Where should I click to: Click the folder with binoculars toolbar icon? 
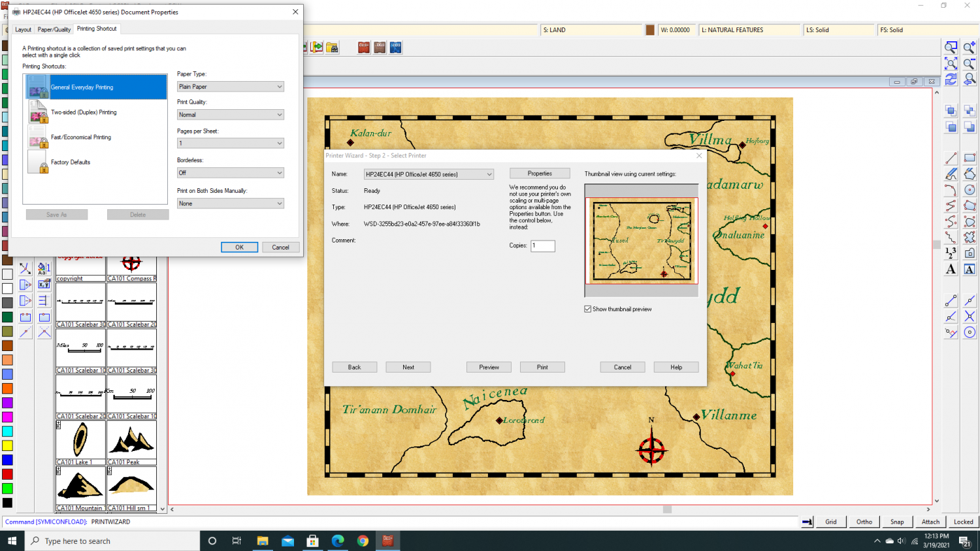pos(333,47)
